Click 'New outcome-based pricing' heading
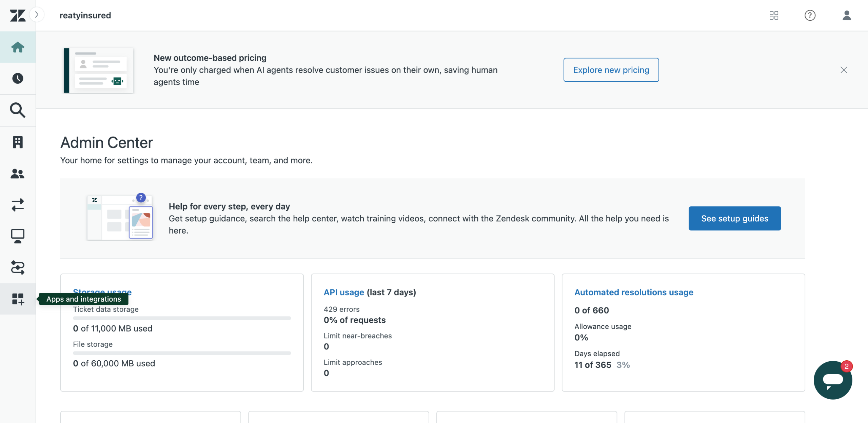Image resolution: width=868 pixels, height=423 pixels. point(210,58)
